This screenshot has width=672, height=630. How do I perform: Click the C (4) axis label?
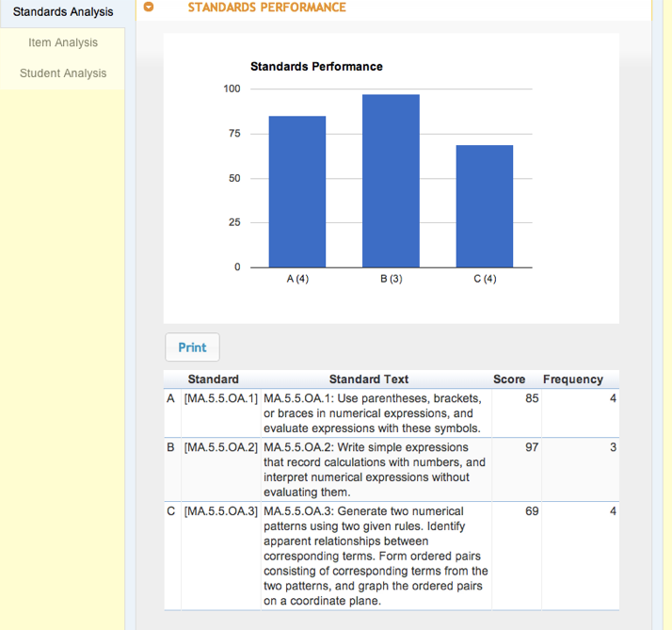[x=485, y=279]
